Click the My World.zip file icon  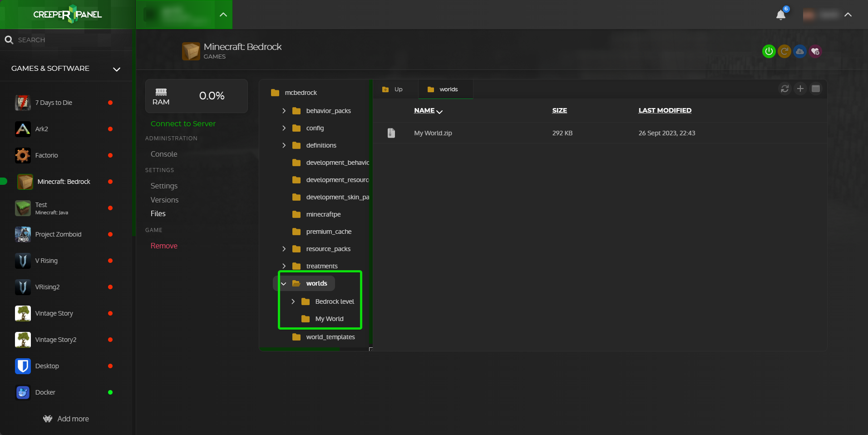tap(391, 133)
